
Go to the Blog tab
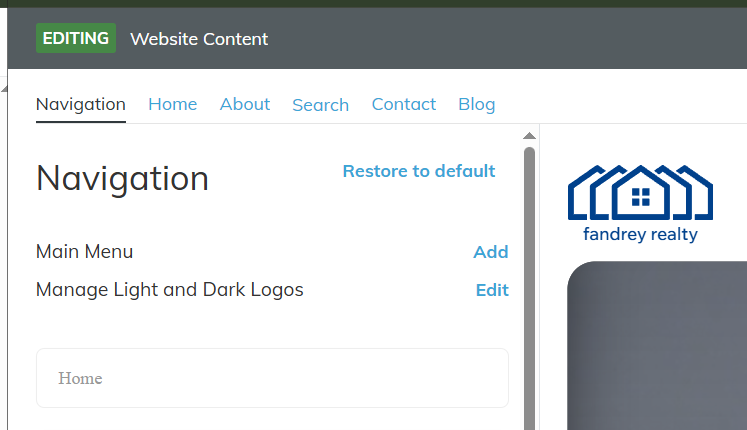477,104
